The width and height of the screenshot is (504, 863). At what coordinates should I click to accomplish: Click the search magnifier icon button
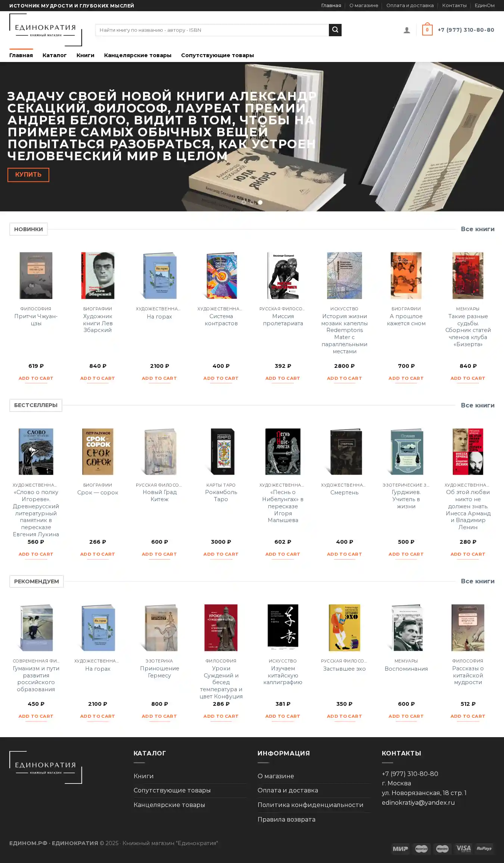pyautogui.click(x=335, y=30)
